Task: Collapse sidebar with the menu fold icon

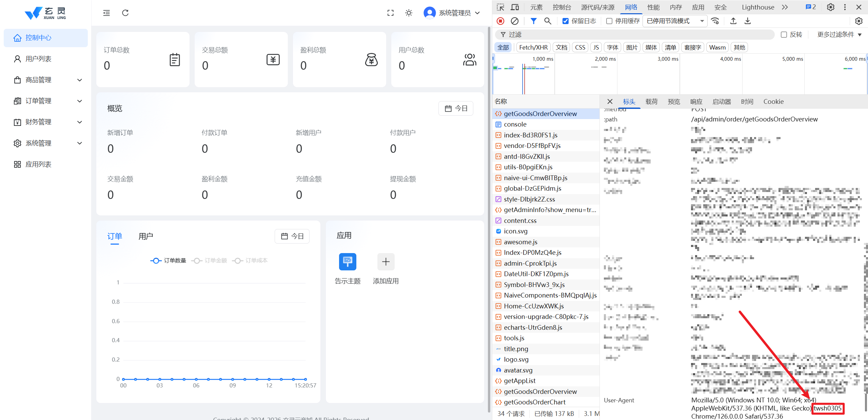Action: (106, 13)
